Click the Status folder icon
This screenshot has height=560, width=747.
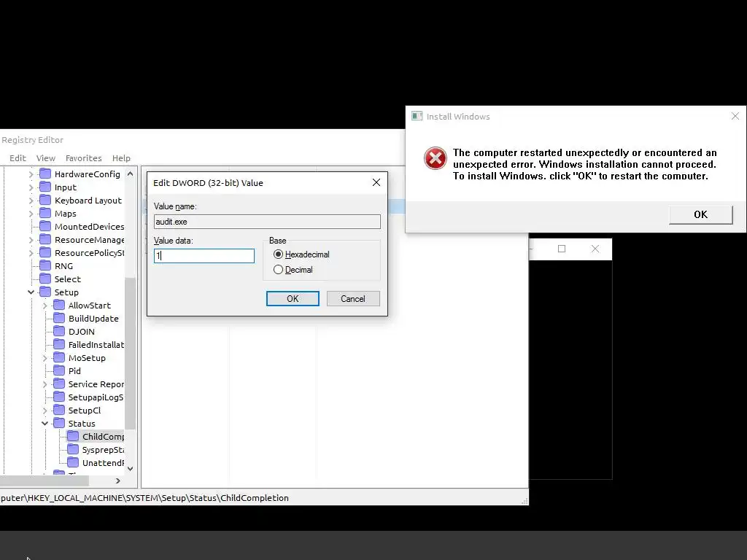coord(59,423)
